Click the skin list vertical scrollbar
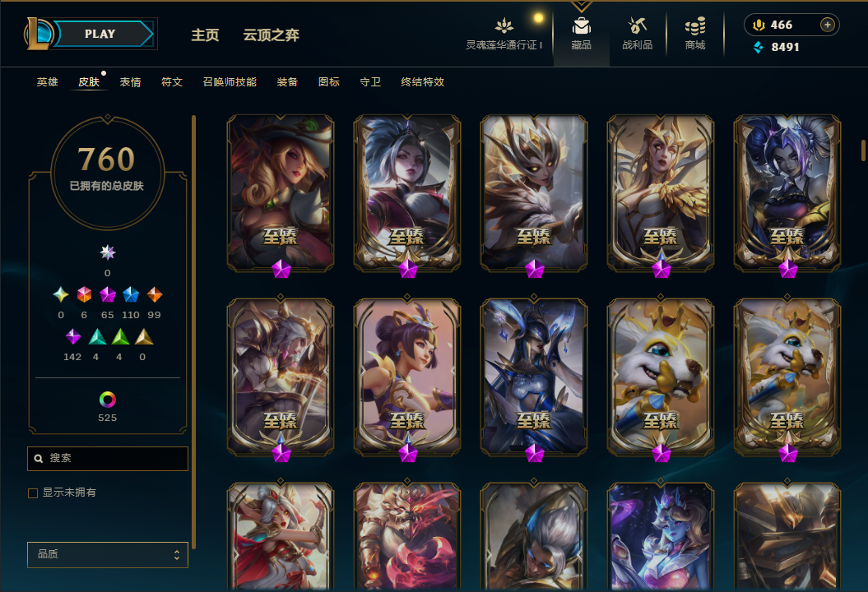868x592 pixels. [x=863, y=150]
